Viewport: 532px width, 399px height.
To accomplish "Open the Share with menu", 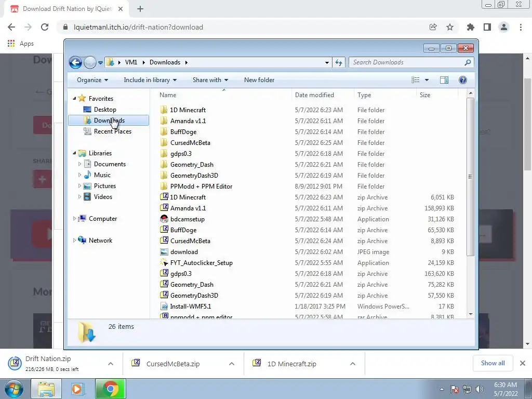I will (210, 80).
